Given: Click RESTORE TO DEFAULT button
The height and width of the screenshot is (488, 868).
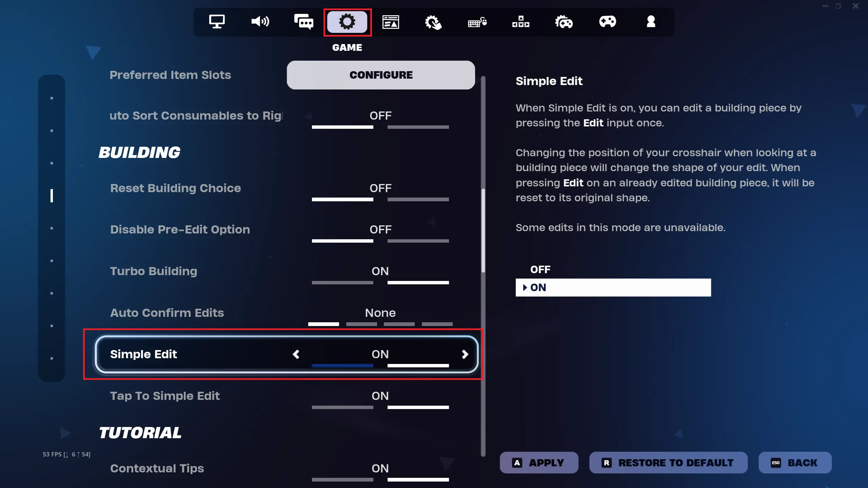Looking at the screenshot, I should point(668,462).
